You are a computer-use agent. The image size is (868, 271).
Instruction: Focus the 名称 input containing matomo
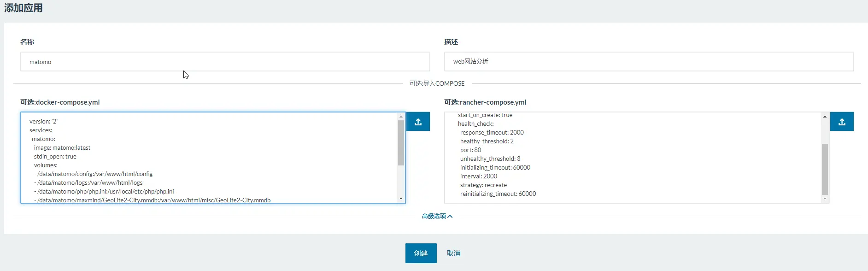tap(225, 62)
